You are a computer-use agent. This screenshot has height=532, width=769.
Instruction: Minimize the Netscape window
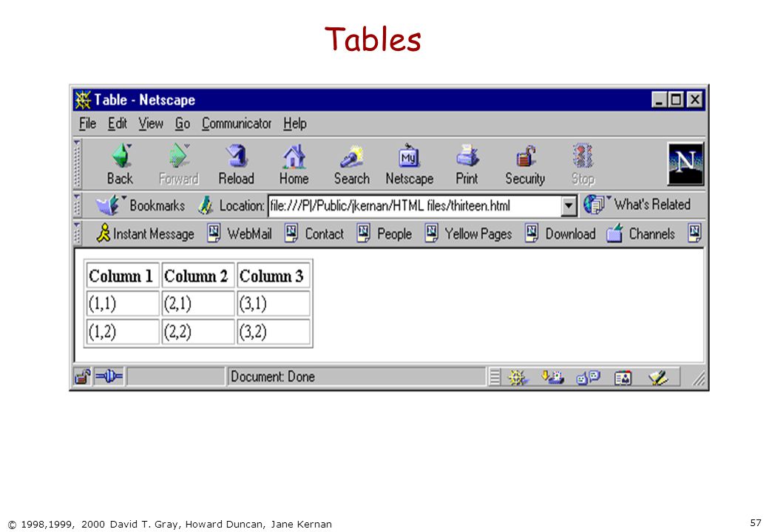tap(659, 100)
